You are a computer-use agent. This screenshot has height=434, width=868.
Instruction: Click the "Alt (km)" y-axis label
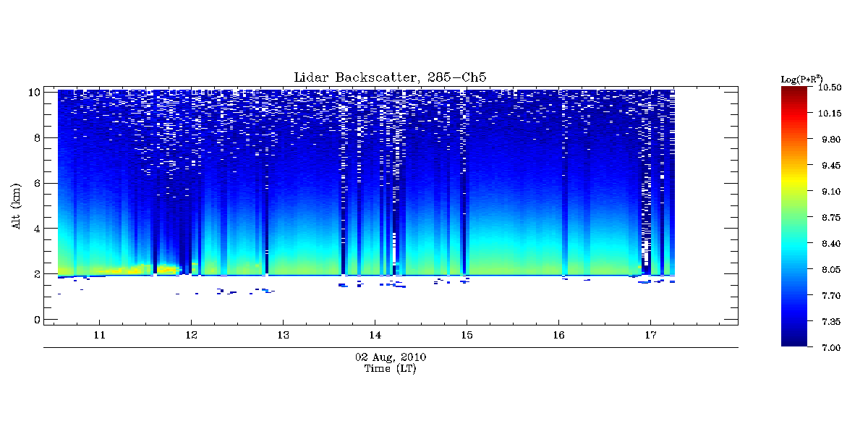[16, 206]
